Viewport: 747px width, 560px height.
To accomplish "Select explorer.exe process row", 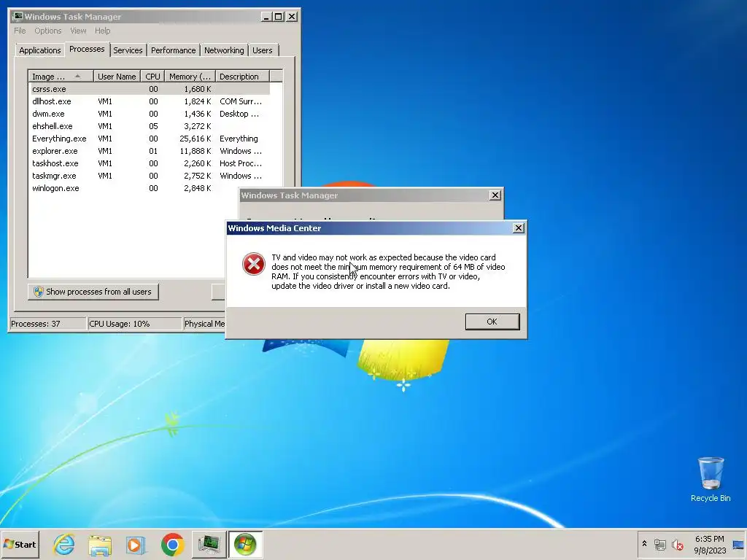I will 149,151.
